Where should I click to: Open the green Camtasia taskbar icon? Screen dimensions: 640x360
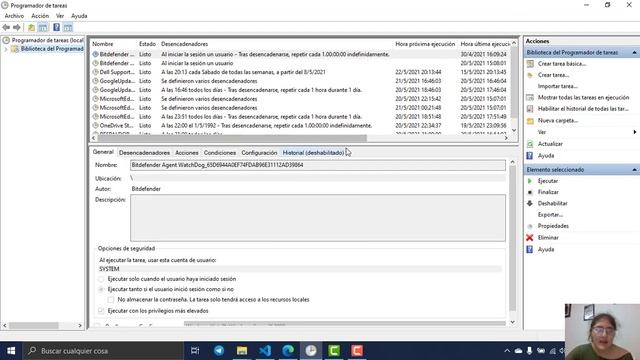click(x=334, y=351)
